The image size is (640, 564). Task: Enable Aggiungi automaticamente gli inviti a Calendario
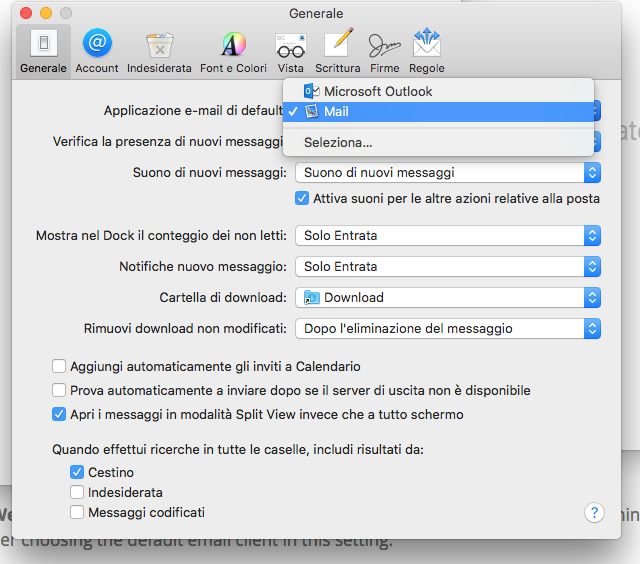[59, 366]
